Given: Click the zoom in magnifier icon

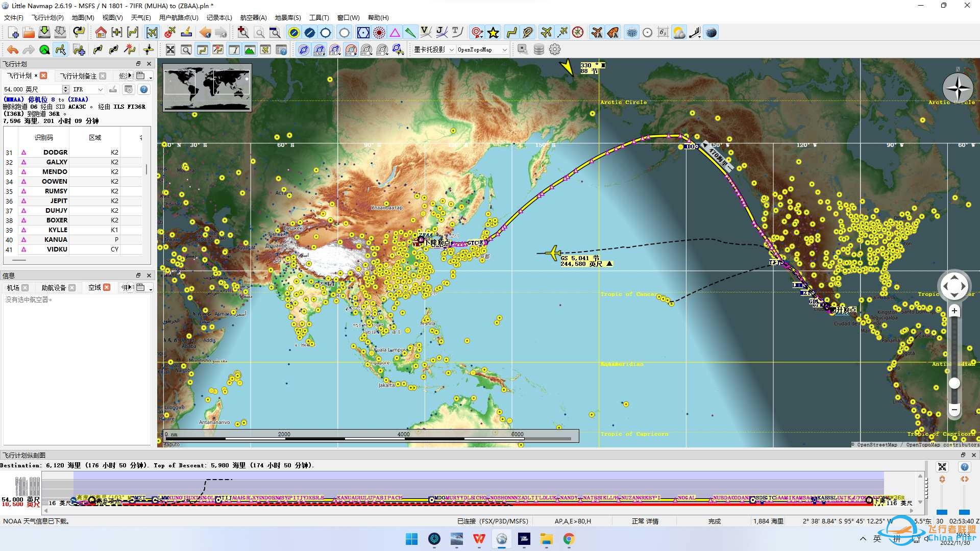Looking at the screenshot, I should 243,33.
